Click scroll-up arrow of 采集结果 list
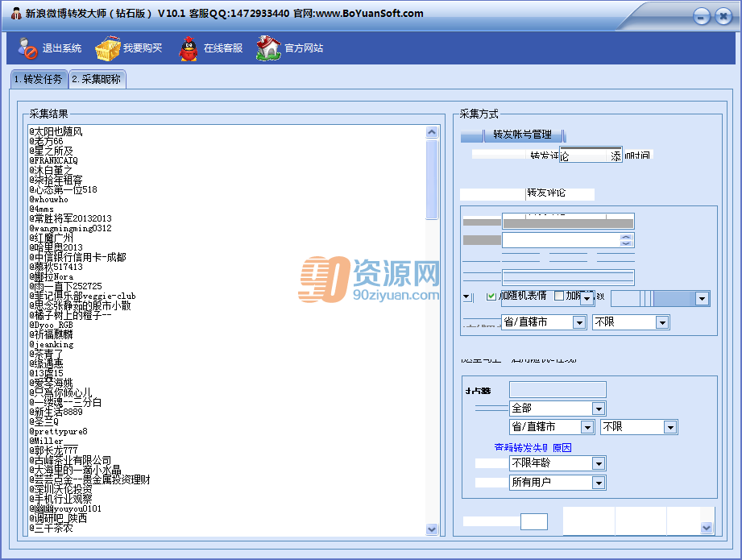This screenshot has width=742, height=560. (432, 132)
